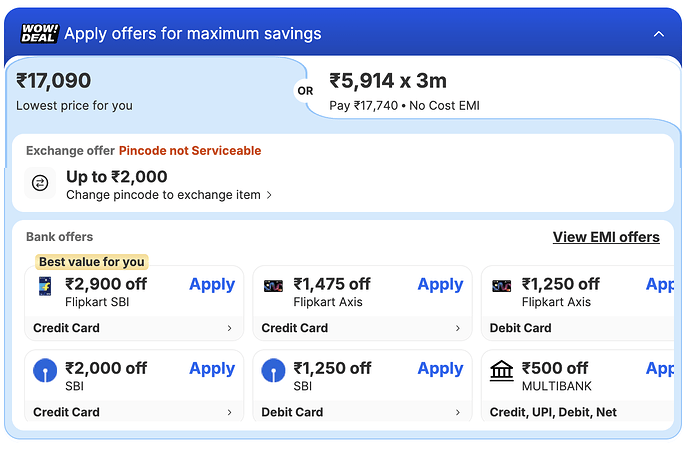Expand Debit Card details under SBI ₹1,250 offer
The height and width of the screenshot is (453, 690).
(363, 412)
